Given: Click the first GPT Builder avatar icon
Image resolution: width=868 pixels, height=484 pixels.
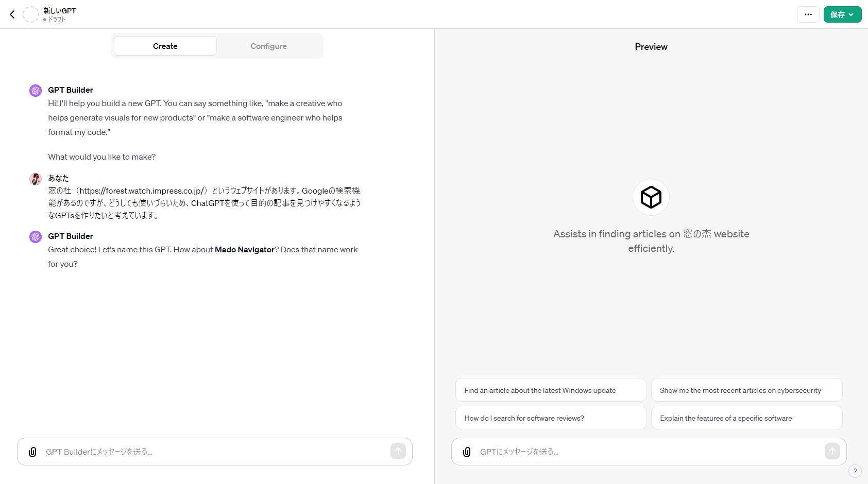Looking at the screenshot, I should coord(36,91).
